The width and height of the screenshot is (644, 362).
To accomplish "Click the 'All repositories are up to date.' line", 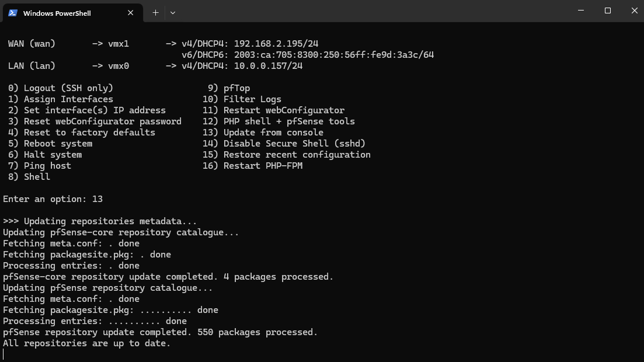I will 86,343.
